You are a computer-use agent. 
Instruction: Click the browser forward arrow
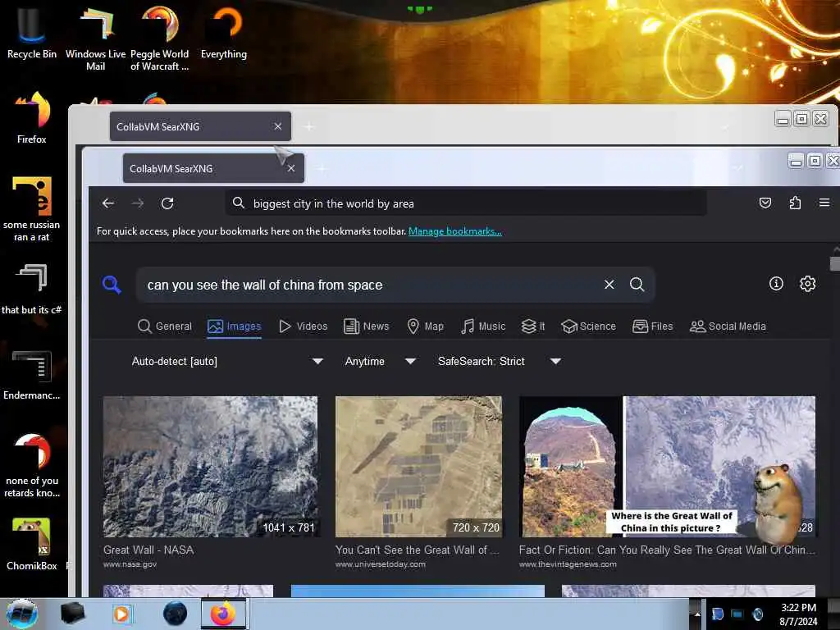coord(138,203)
